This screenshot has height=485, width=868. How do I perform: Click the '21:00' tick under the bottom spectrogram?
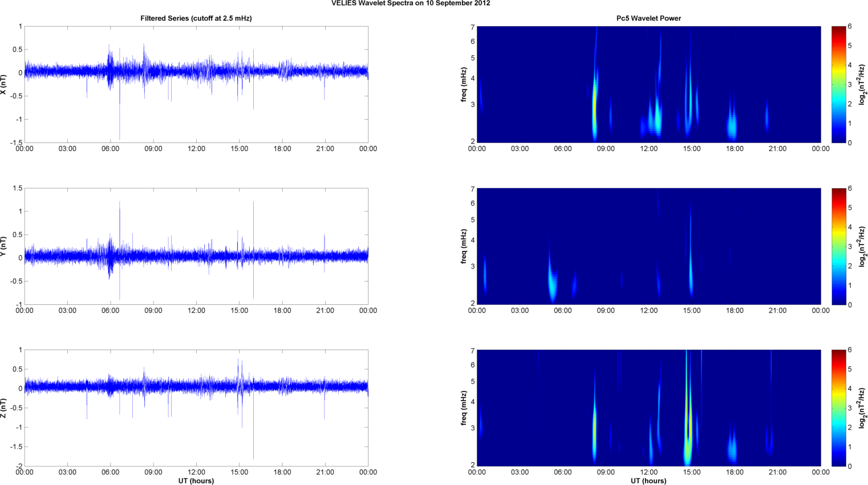pyautogui.click(x=777, y=472)
